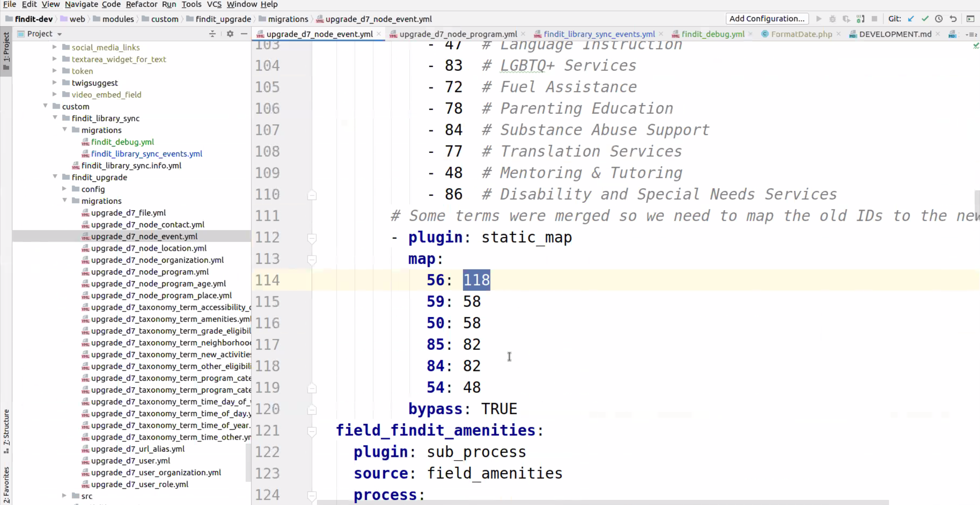Expand the config folder
The width and height of the screenshot is (980, 505).
64,189
